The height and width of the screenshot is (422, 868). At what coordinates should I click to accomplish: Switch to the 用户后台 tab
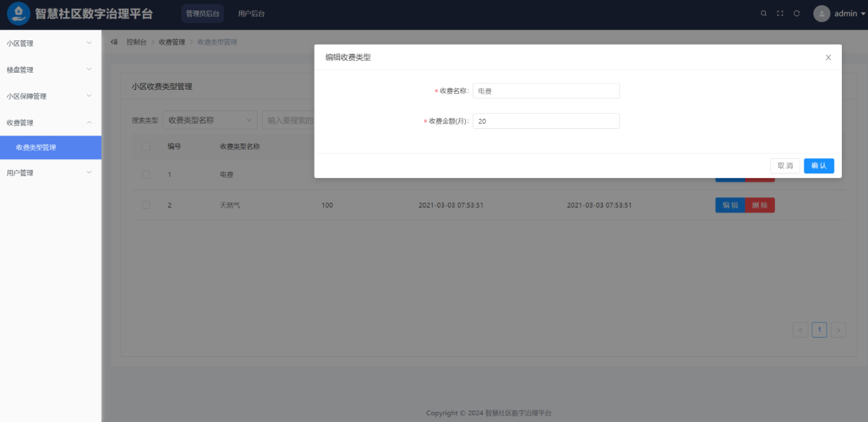tap(251, 13)
